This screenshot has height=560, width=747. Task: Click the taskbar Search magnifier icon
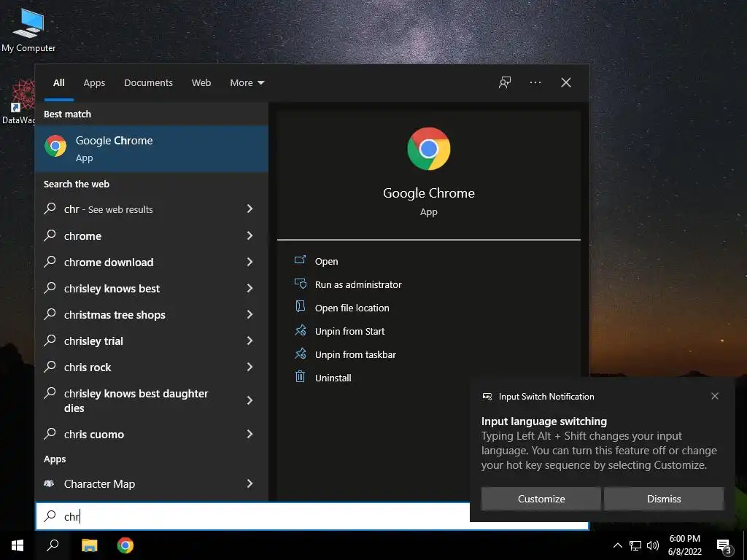pos(53,545)
